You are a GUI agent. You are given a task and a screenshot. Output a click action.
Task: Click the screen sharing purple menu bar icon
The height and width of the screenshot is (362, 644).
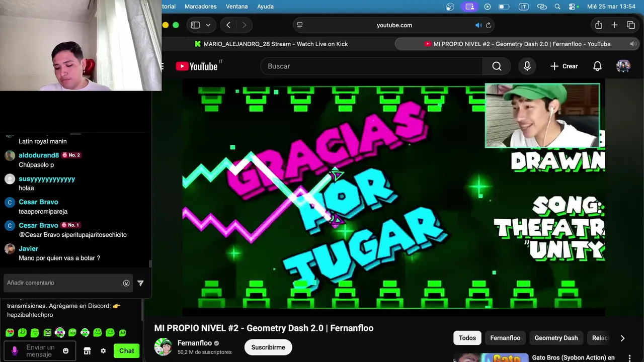[x=469, y=7]
